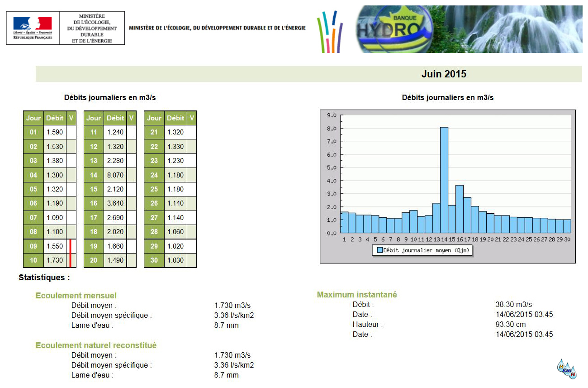This screenshot has height=388, width=588.
Task: Click the colorful vertical bars logo
Action: pos(330,31)
